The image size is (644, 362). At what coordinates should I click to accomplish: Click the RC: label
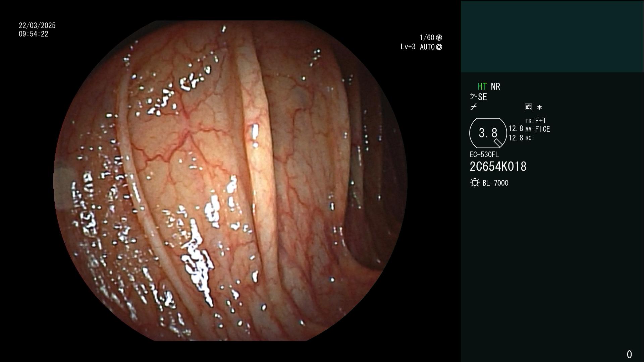coord(530,138)
